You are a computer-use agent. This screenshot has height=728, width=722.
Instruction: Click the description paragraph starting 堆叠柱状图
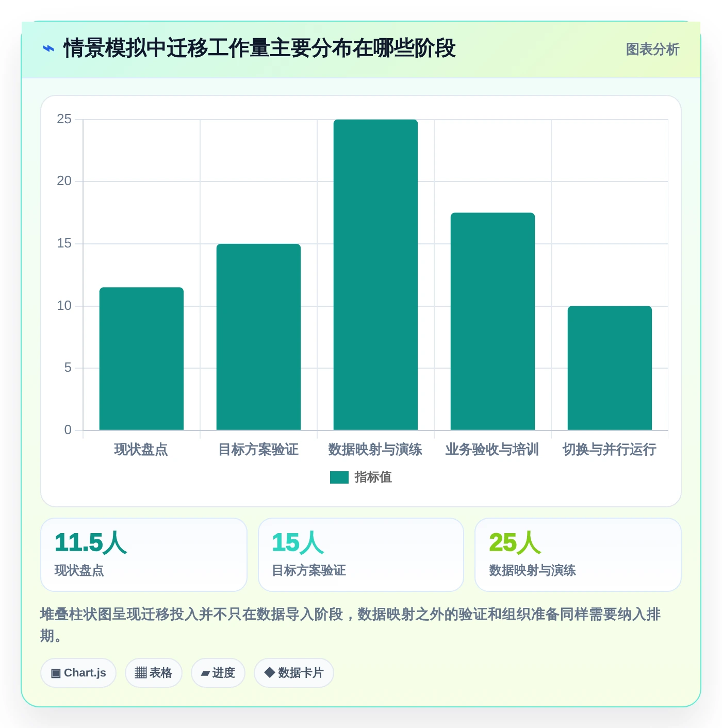point(351,625)
